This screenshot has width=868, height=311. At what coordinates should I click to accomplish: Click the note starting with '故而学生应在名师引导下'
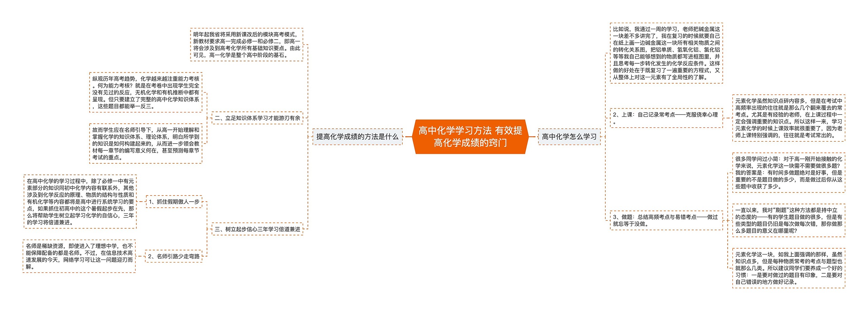tap(146, 144)
